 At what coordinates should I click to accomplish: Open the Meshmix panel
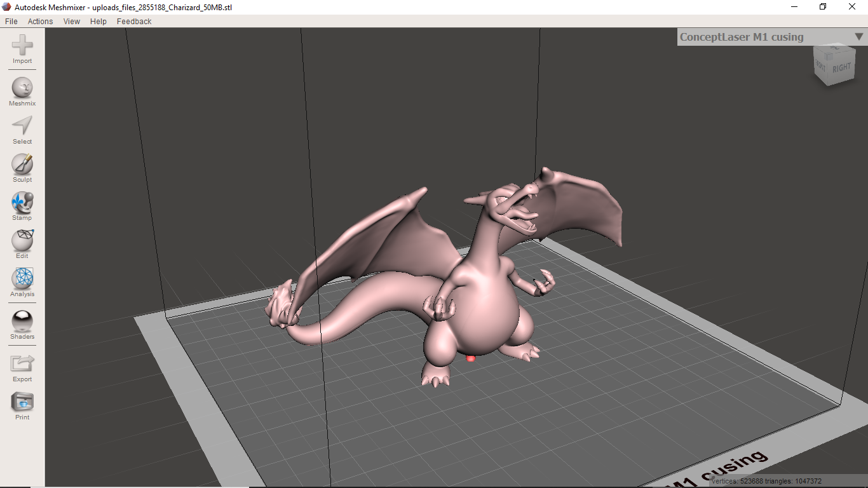pyautogui.click(x=22, y=88)
